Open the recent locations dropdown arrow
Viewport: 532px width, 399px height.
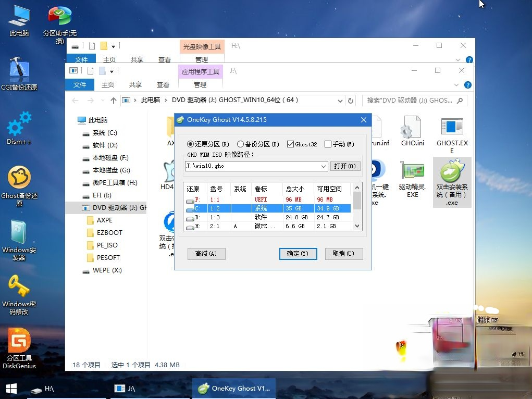(103, 101)
